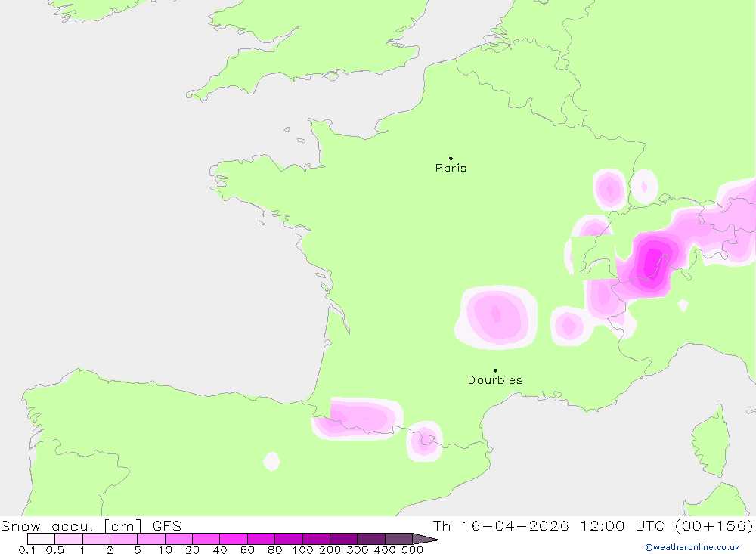Screen dimensions: 756x554
Task: Click the Dourbies city label
Action: click(495, 380)
